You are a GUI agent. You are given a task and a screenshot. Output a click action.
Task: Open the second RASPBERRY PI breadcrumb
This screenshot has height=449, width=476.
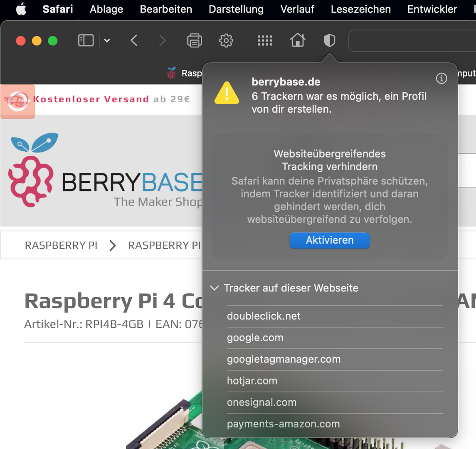(x=165, y=245)
